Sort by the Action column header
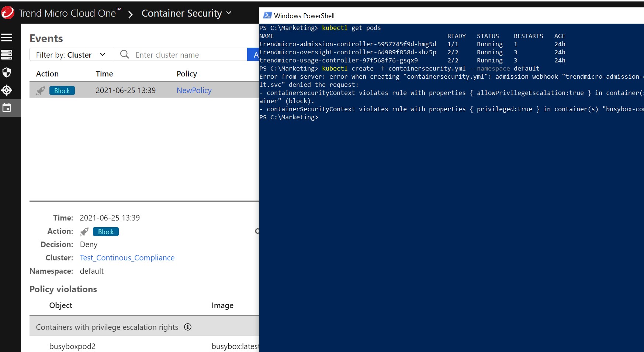The image size is (644, 352). 47,74
